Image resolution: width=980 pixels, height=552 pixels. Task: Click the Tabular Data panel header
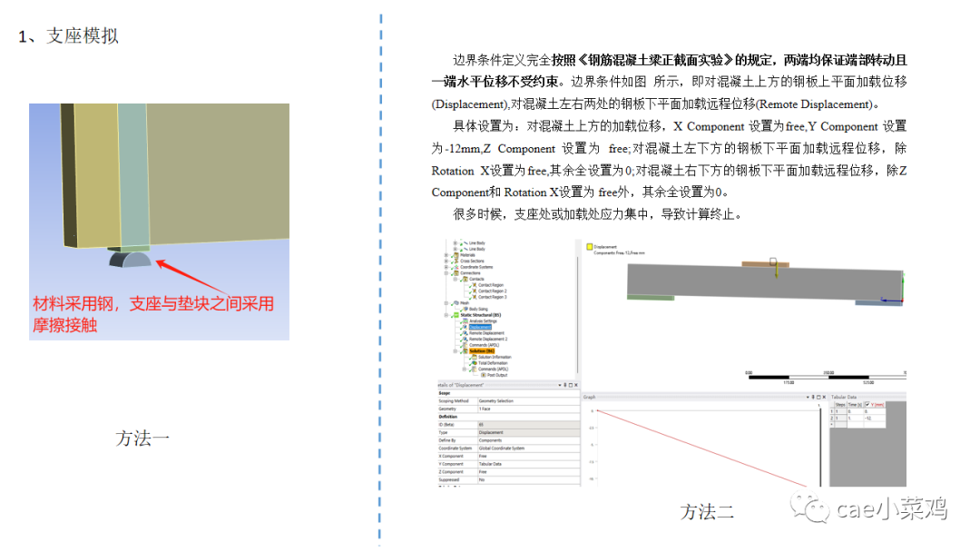(x=842, y=396)
